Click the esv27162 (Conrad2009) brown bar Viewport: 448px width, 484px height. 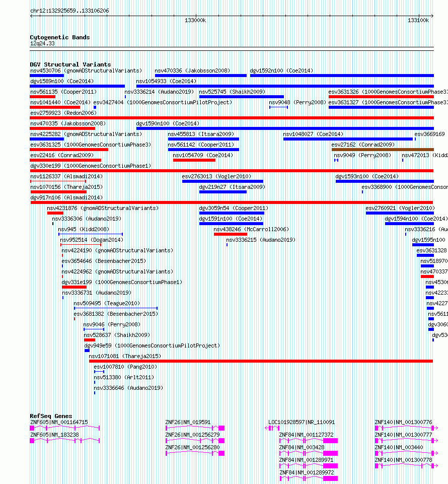click(x=383, y=150)
